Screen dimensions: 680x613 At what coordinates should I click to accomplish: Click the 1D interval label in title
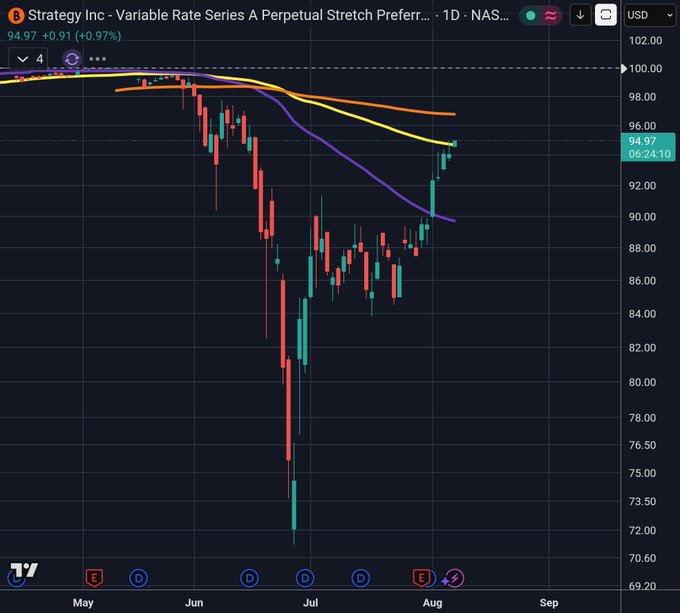(x=451, y=16)
